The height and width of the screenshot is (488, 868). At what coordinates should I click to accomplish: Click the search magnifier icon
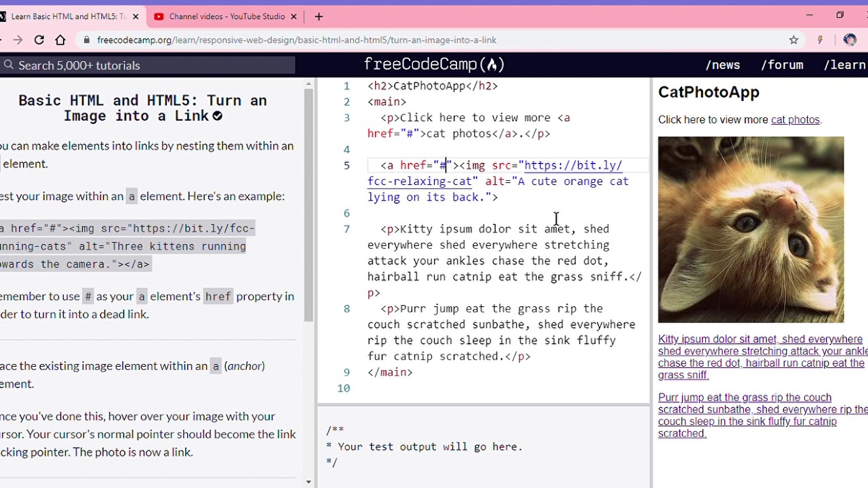click(x=9, y=65)
